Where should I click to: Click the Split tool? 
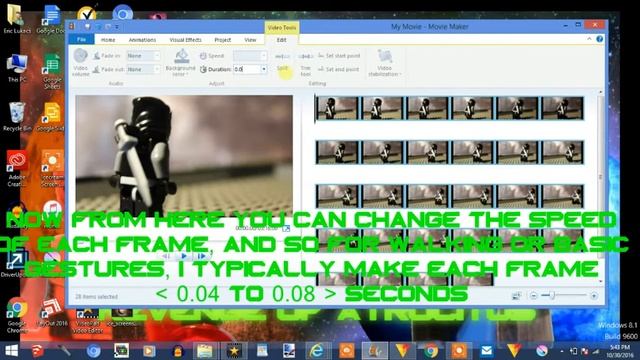(x=282, y=62)
